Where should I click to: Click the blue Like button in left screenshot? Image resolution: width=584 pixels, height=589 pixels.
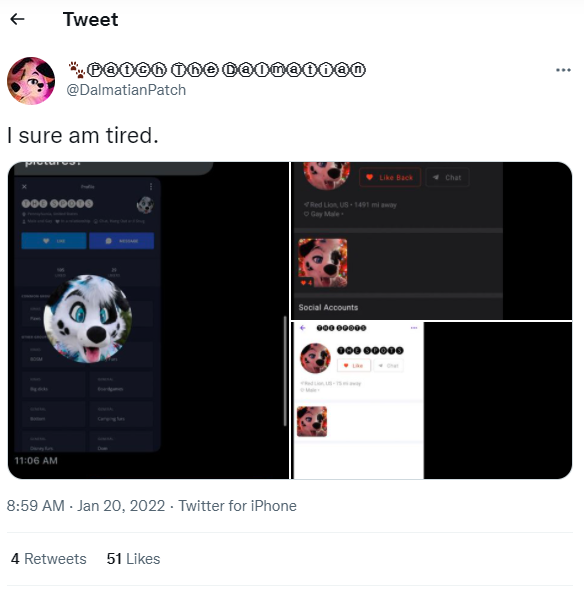pos(54,241)
